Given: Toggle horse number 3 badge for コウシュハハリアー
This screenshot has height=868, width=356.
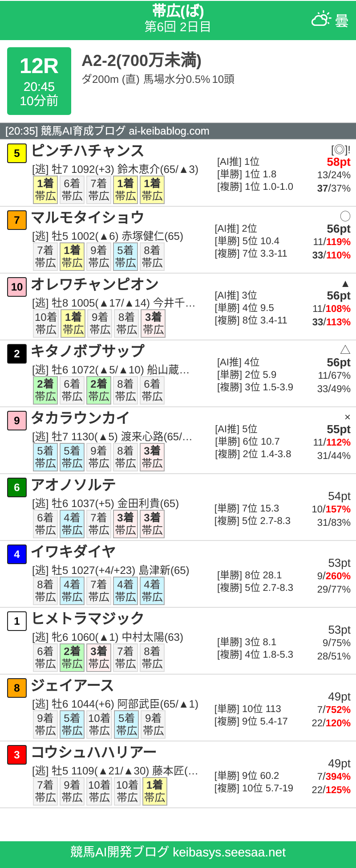Looking at the screenshot, I should 16,755.
